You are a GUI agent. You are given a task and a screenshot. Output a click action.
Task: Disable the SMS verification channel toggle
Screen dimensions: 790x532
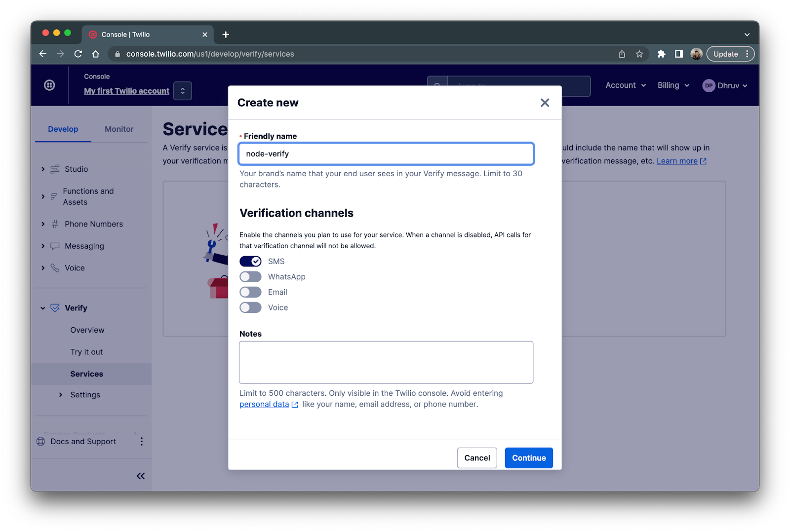click(250, 262)
